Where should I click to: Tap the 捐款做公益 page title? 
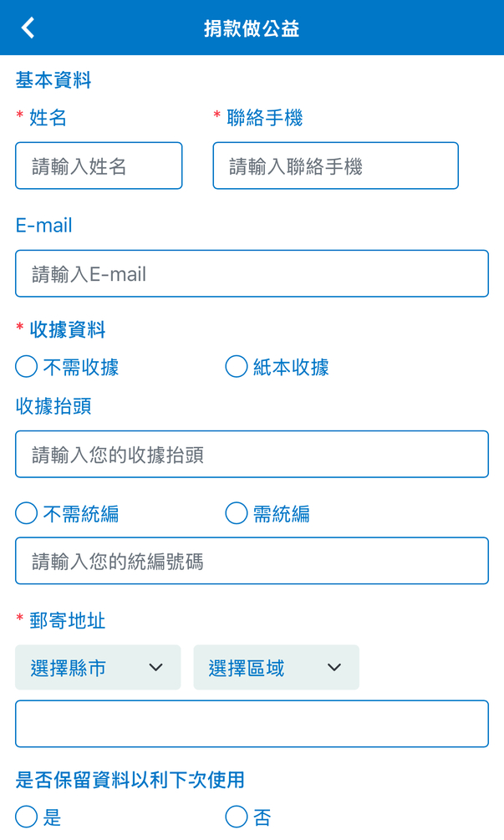coord(252,28)
